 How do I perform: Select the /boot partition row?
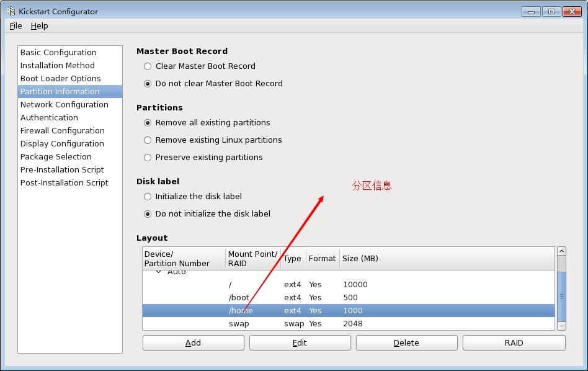click(x=349, y=297)
